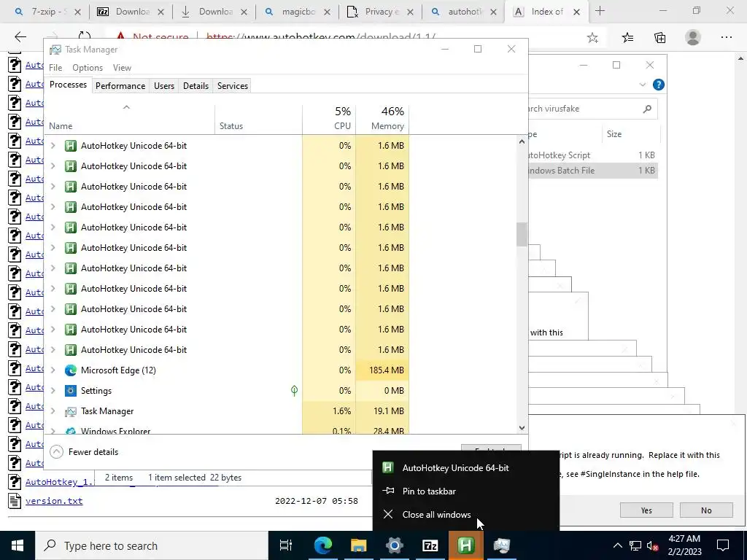Click the Edge back navigation arrow

(x=20, y=37)
